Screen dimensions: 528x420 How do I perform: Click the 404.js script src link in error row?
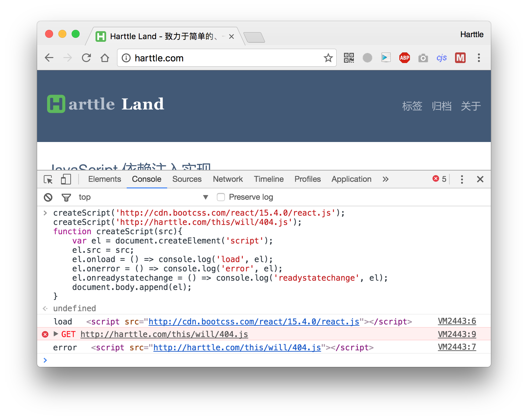click(237, 347)
